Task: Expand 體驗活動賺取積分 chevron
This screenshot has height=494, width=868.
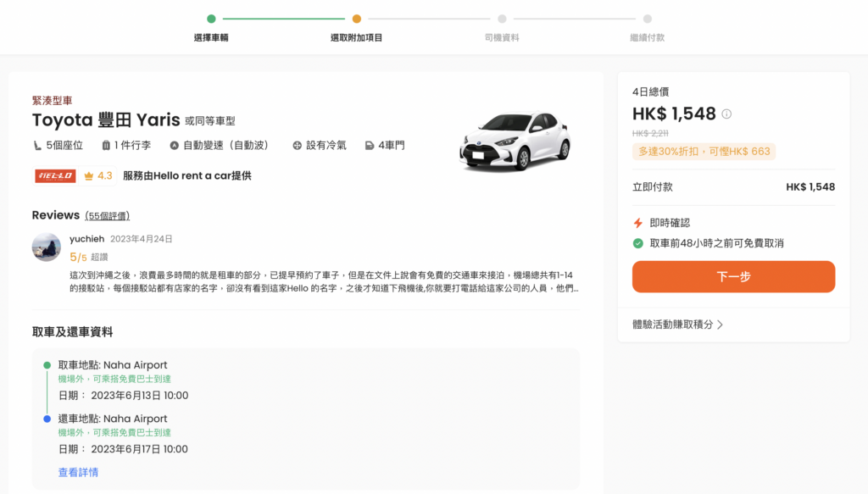Action: (721, 325)
